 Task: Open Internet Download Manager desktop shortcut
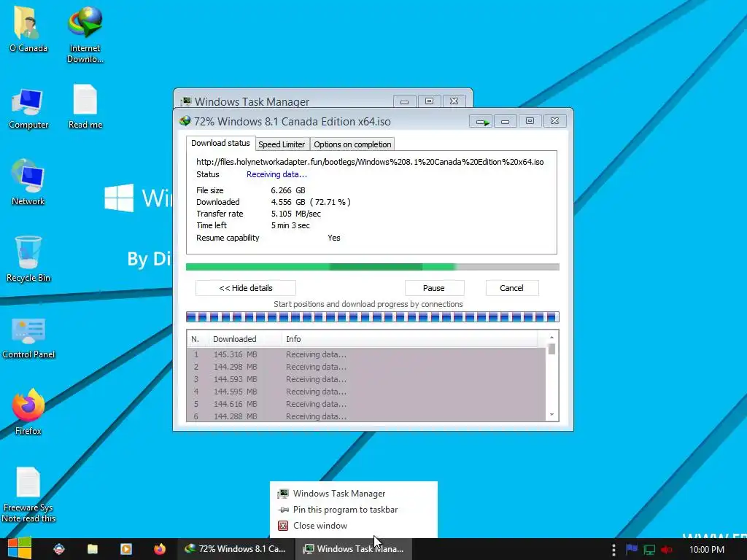point(85,34)
